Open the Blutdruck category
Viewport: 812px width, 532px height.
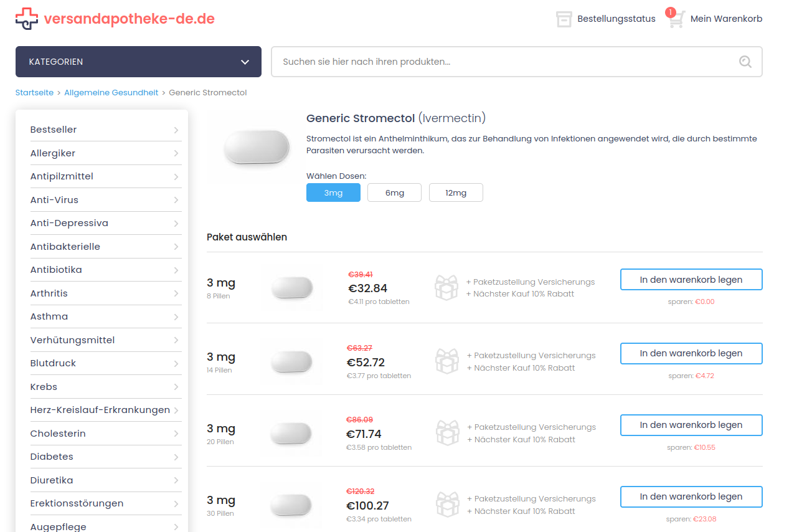[53, 363]
